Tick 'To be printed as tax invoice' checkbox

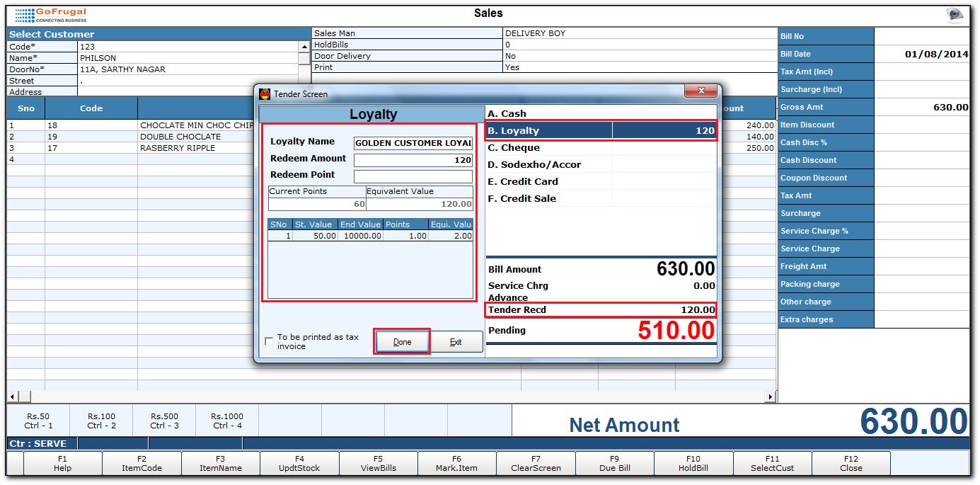point(269,341)
